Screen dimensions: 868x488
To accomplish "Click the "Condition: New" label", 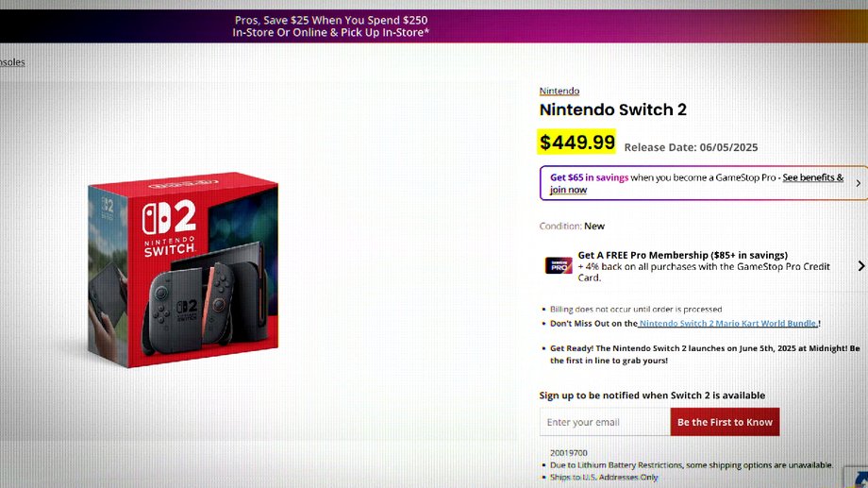I will tap(572, 227).
